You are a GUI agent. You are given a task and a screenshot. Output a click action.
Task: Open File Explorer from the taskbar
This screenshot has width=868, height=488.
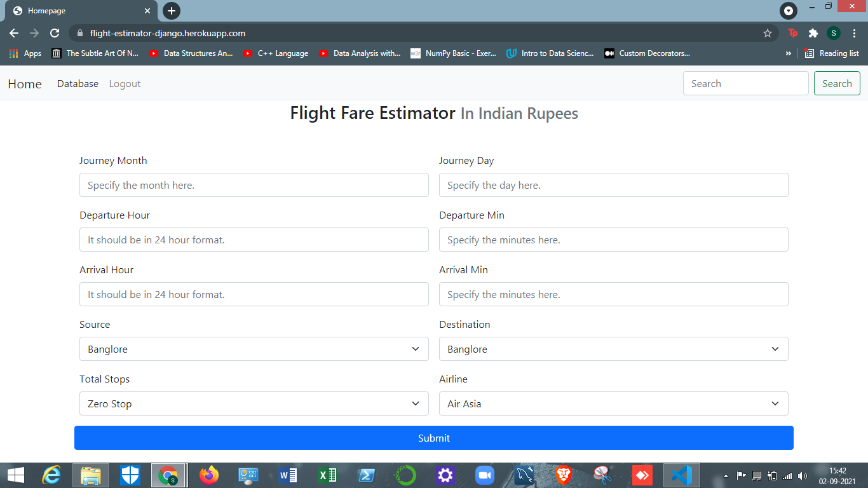pyautogui.click(x=91, y=475)
